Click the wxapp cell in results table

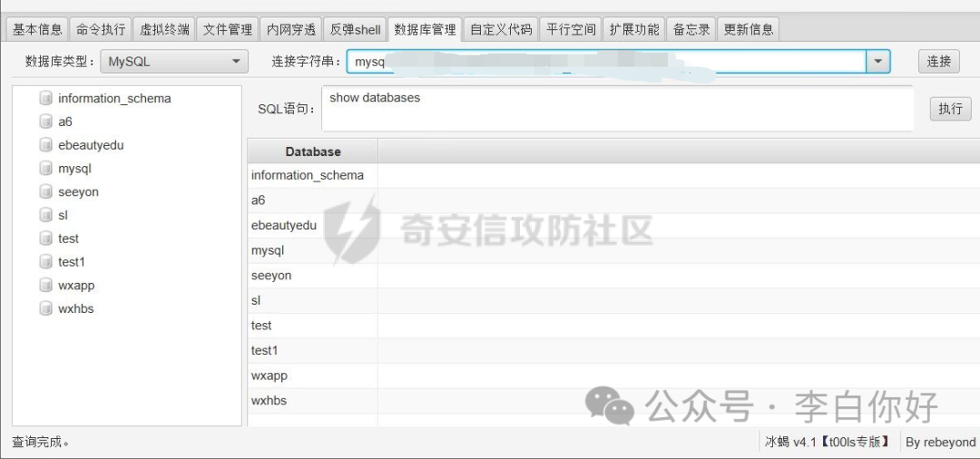[312, 376]
